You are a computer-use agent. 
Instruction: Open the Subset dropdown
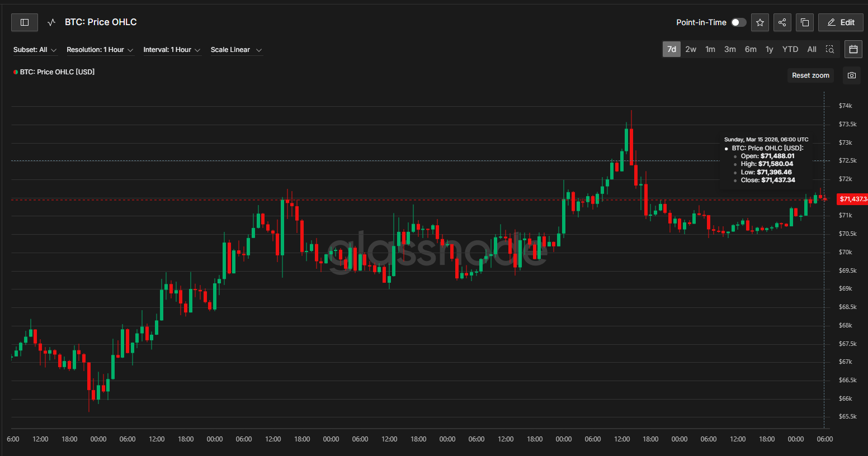35,50
